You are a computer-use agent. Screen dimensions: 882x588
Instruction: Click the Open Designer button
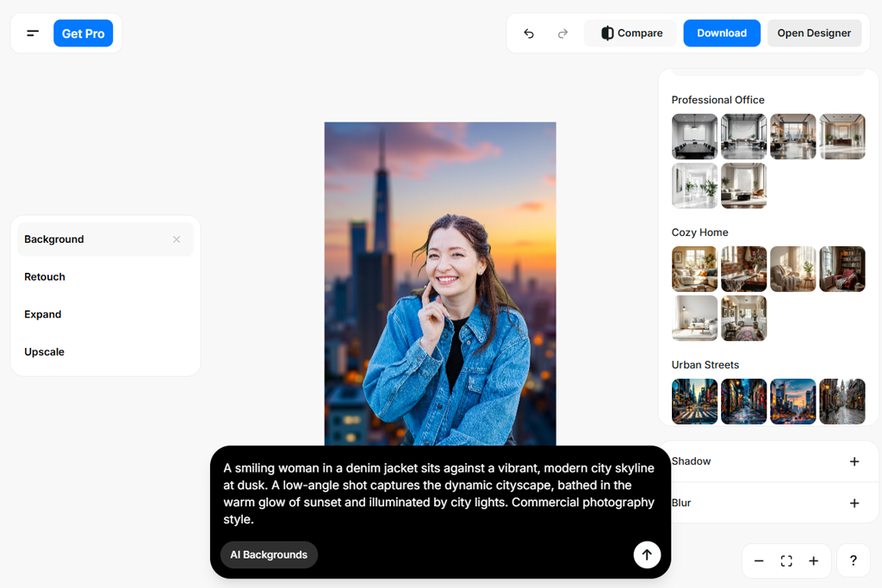pyautogui.click(x=814, y=34)
